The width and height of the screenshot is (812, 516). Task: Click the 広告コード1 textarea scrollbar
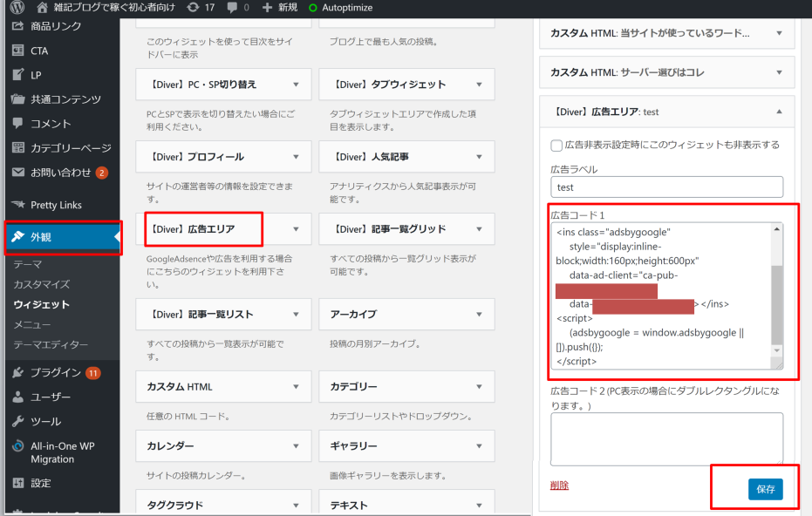776,296
